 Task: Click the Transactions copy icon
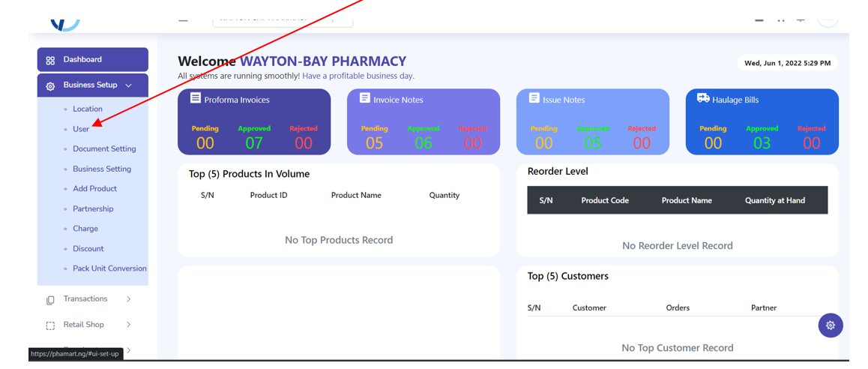pos(50,300)
